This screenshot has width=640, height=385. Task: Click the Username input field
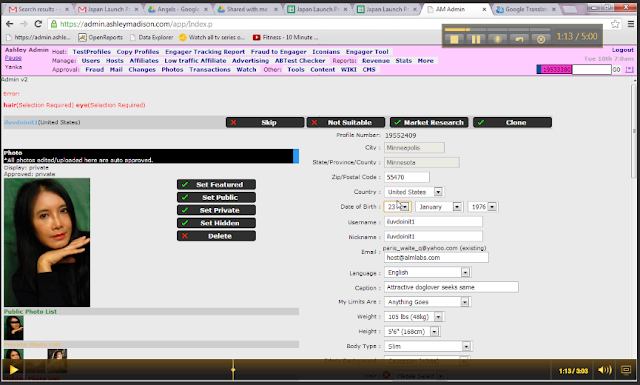point(433,222)
